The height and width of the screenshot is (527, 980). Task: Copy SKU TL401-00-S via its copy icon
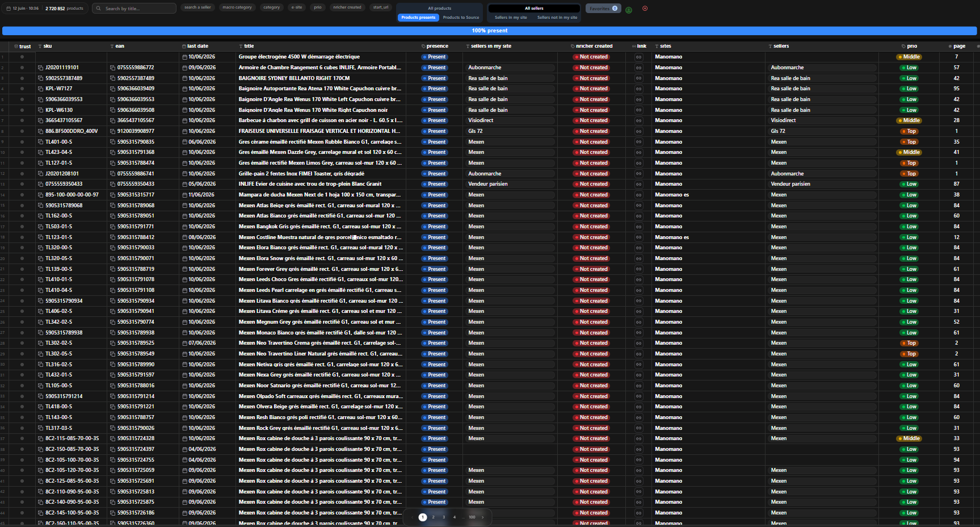coord(40,142)
